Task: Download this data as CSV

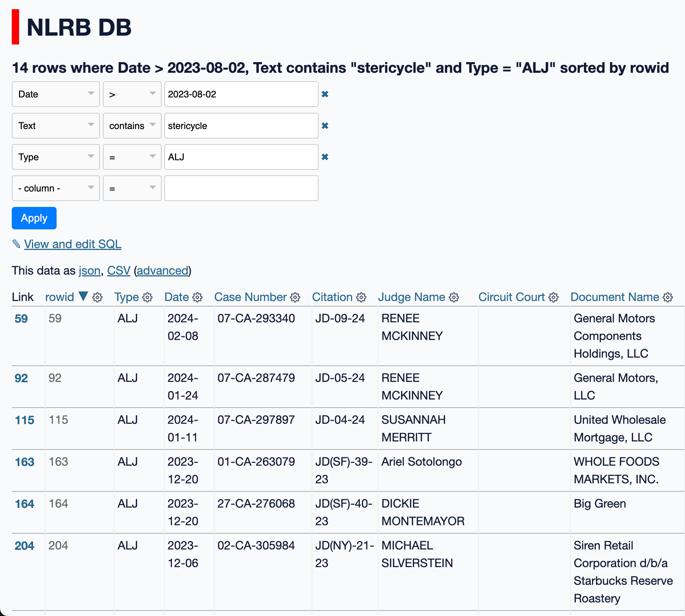Action: point(118,271)
